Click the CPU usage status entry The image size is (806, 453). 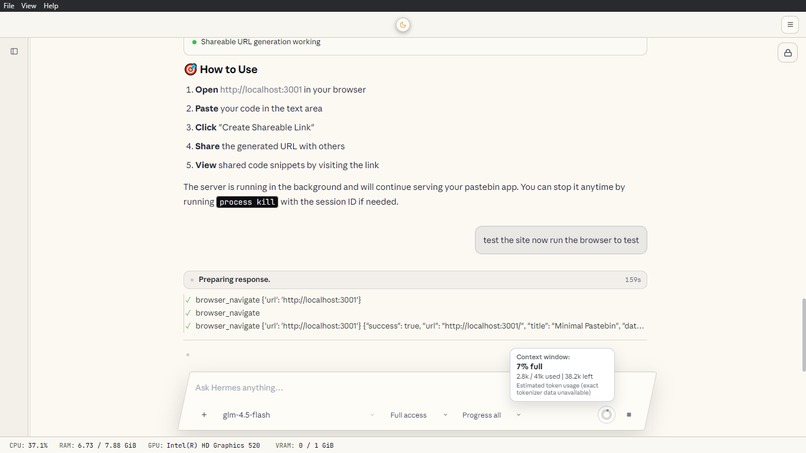pyautogui.click(x=28, y=445)
